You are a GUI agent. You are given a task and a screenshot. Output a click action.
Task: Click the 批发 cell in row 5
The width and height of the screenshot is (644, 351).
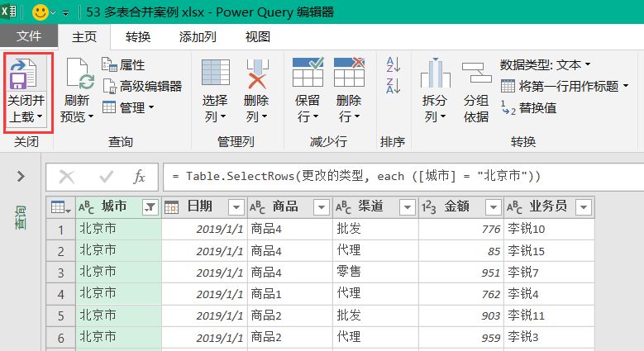[x=375, y=315]
